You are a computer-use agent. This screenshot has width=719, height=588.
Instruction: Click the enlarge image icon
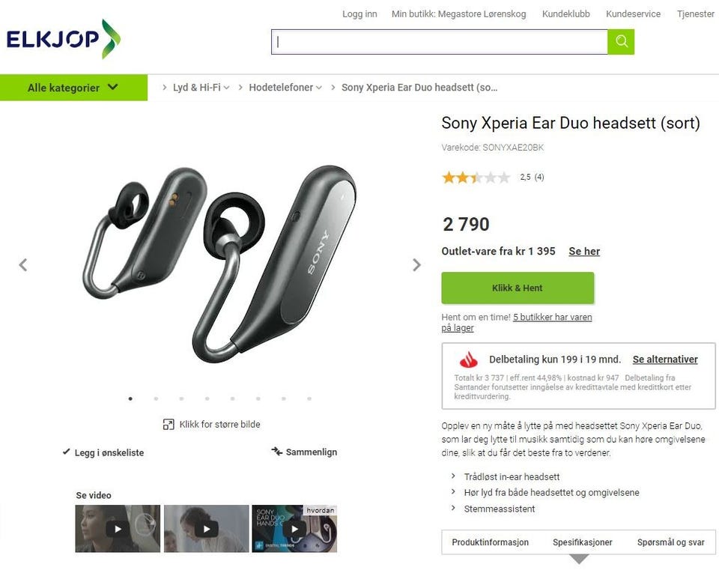tap(169, 424)
